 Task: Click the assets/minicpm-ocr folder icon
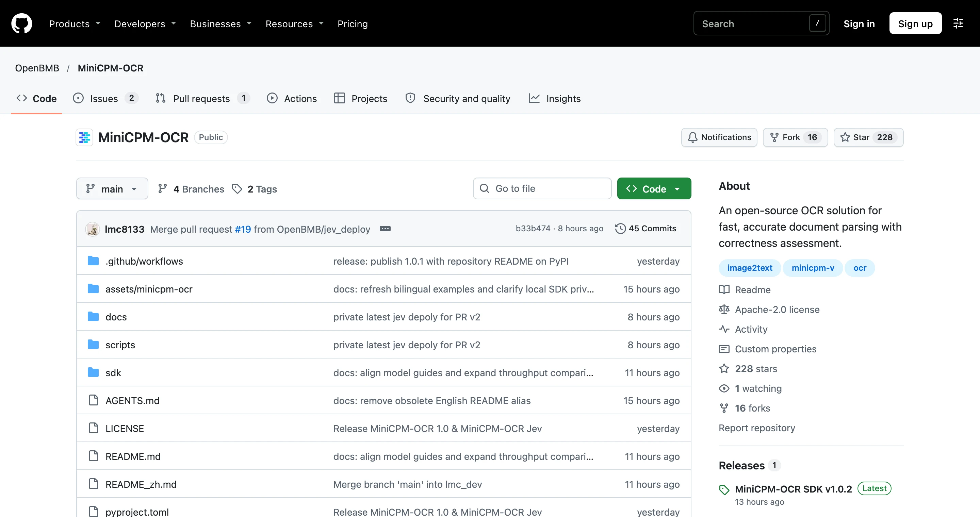tap(93, 289)
